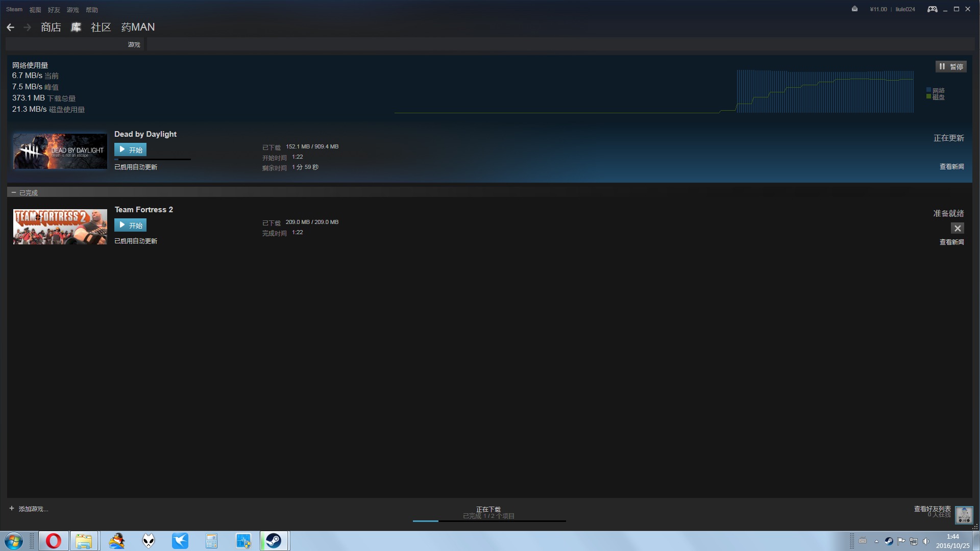Screen dimensions: 980x551
Task: Click the 7.5 MB/s 峰值 value
Action: 35,87
